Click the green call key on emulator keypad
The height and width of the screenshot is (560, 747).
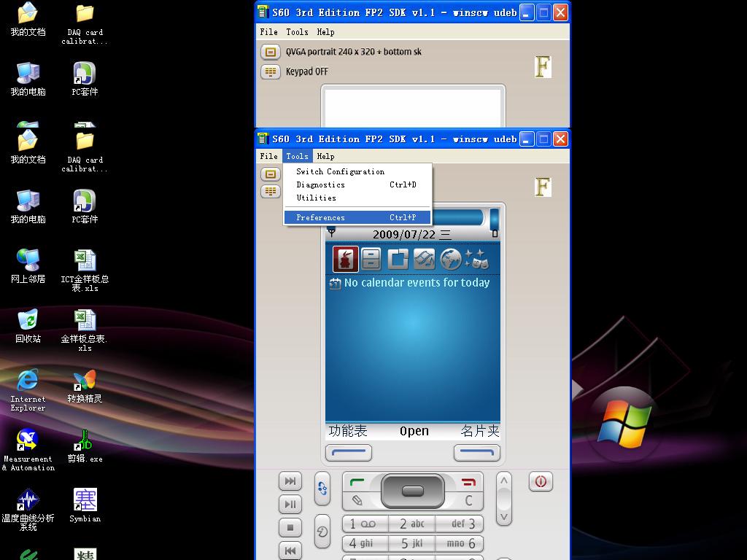coord(357,483)
